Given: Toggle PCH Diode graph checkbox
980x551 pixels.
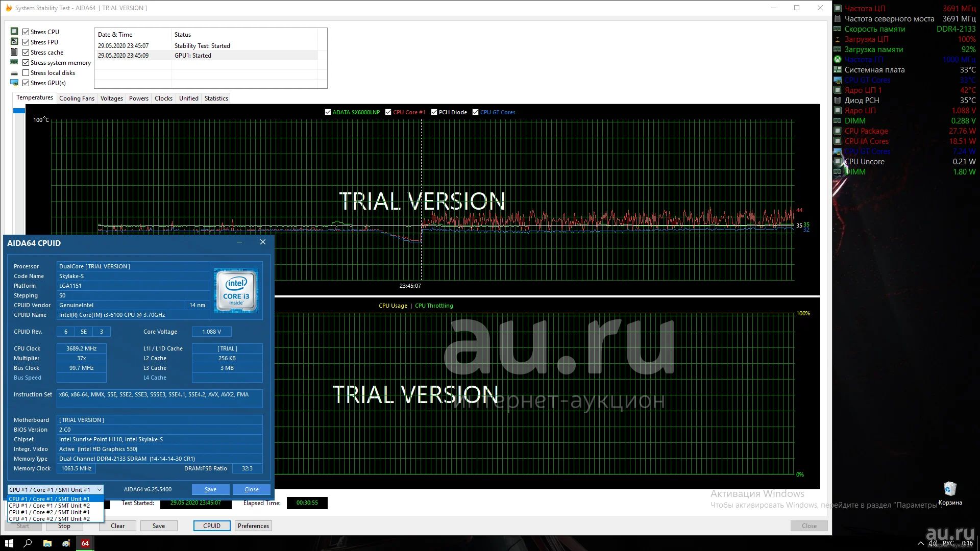Looking at the screenshot, I should pyautogui.click(x=434, y=112).
